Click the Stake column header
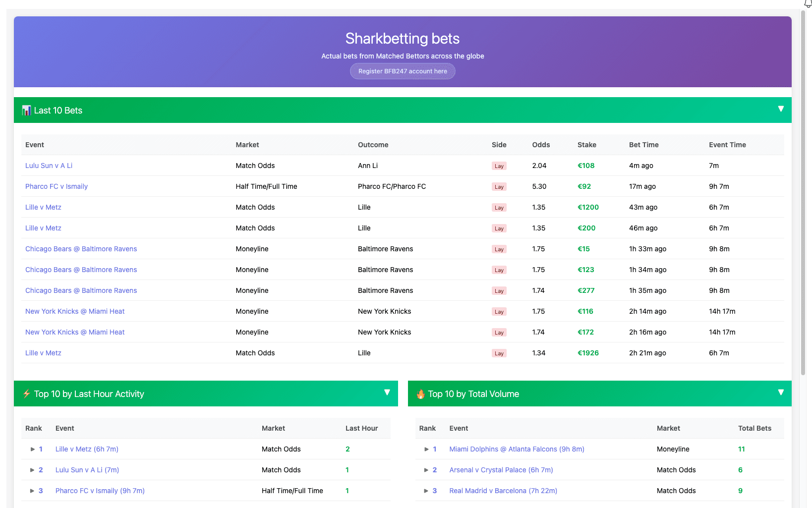Viewport: 812px width, 508px height. [x=586, y=145]
